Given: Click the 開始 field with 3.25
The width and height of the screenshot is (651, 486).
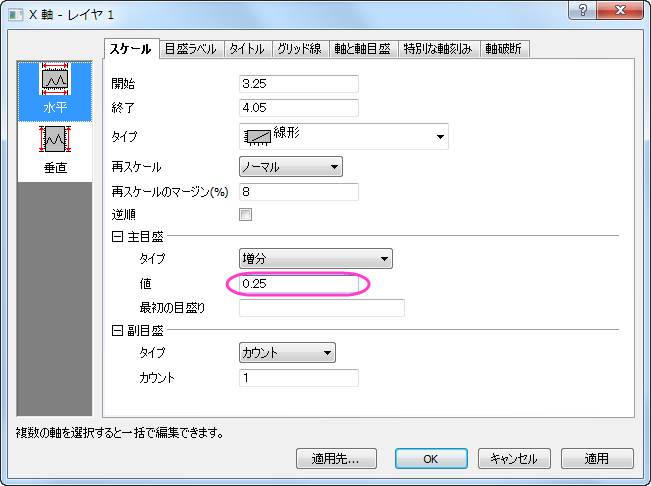Looking at the screenshot, I should 299,84.
